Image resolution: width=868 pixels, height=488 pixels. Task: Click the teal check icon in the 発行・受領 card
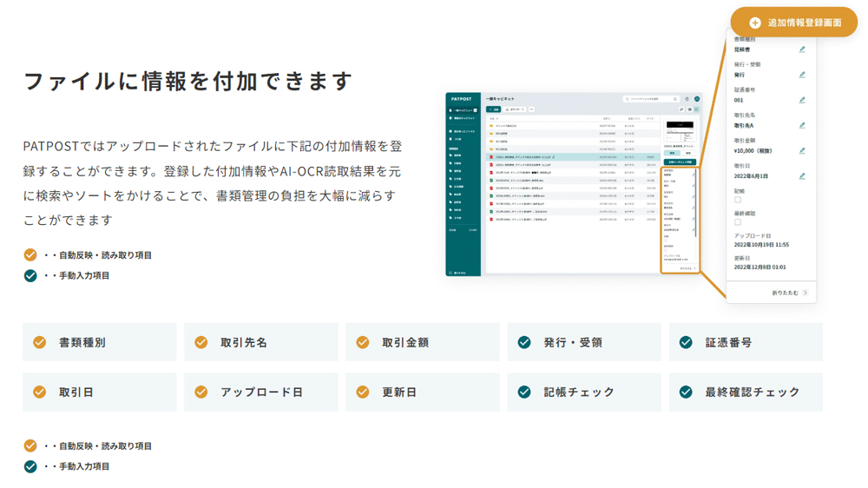tap(524, 342)
